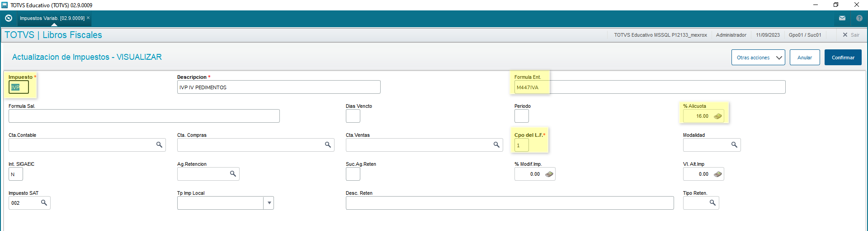This screenshot has height=231, width=868.
Task: Click the Suc.Ag.Reten field
Action: pyautogui.click(x=353, y=174)
